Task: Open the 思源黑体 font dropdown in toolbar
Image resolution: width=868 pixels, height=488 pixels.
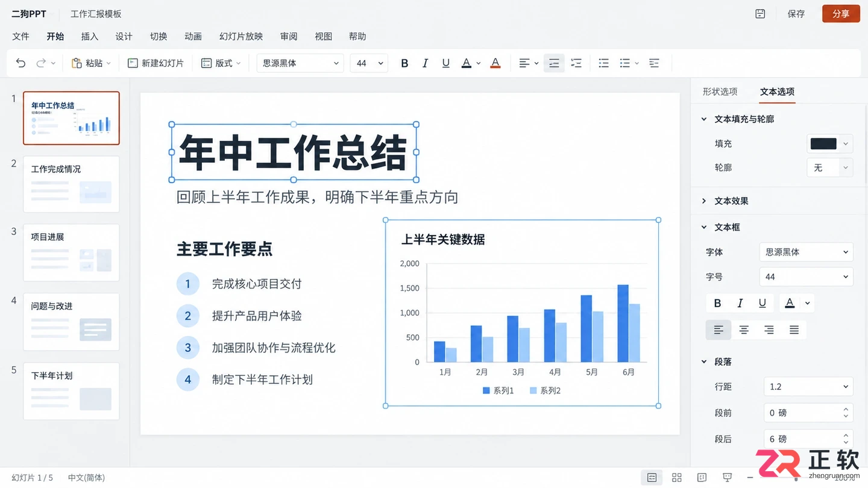Action: (300, 63)
